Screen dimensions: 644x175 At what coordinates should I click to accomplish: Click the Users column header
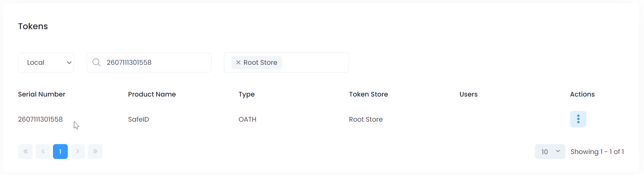point(469,94)
